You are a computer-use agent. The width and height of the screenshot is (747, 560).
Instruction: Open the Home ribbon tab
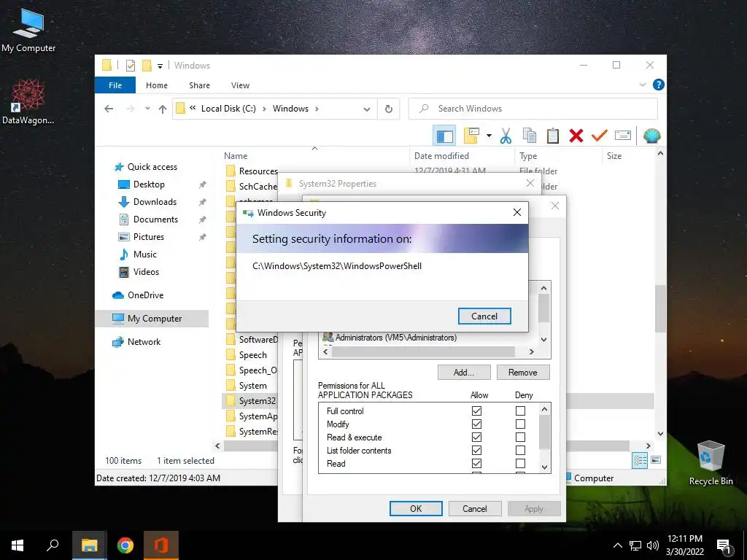[x=157, y=85]
